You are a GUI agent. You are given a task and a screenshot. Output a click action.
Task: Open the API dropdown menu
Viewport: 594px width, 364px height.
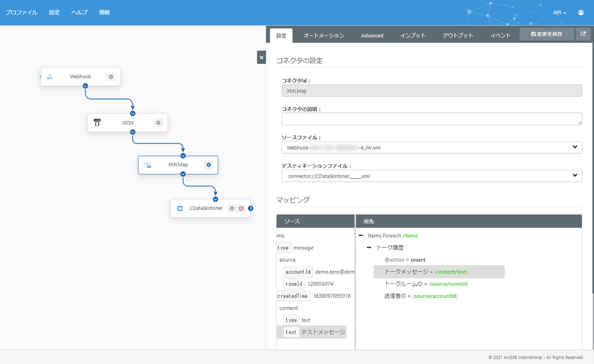coord(560,12)
